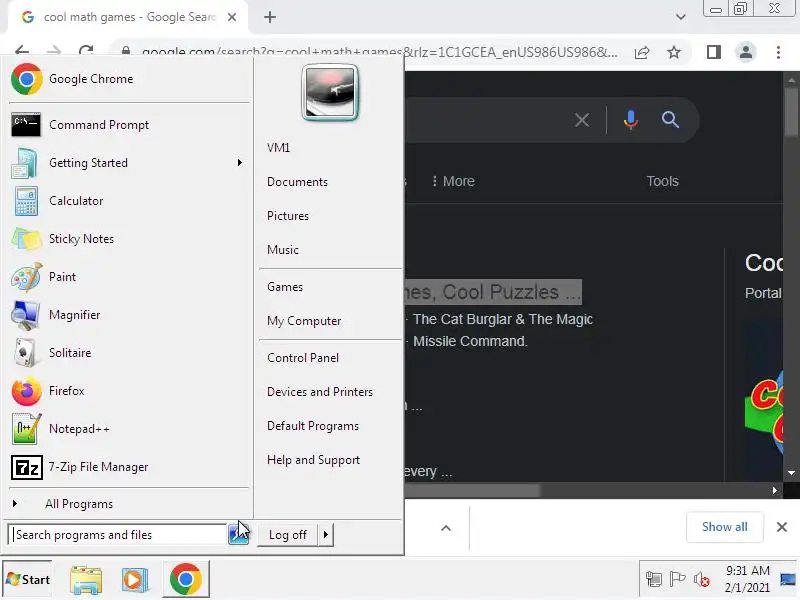Image resolution: width=800 pixels, height=600 pixels.
Task: Open Default Programs
Action: tap(313, 426)
